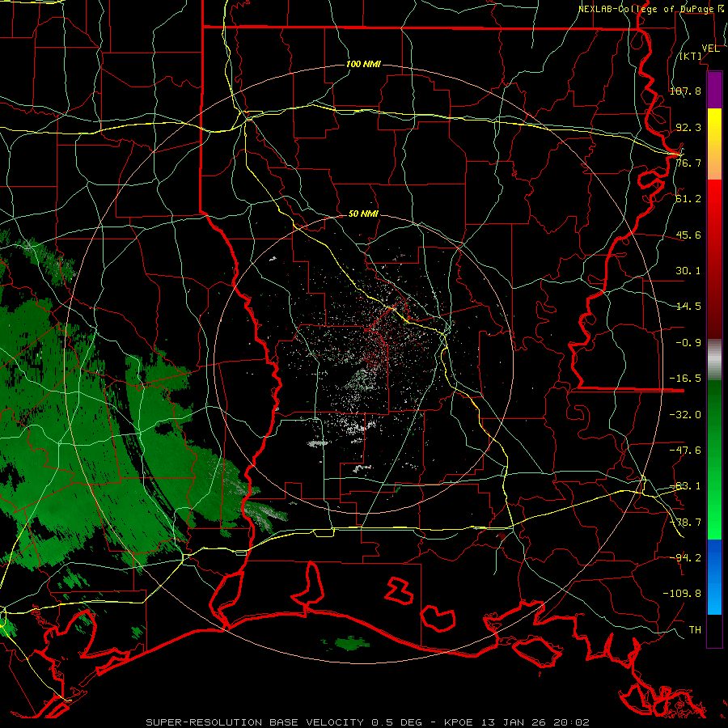
Task: Click the TH label under the color scale
Action: [695, 630]
